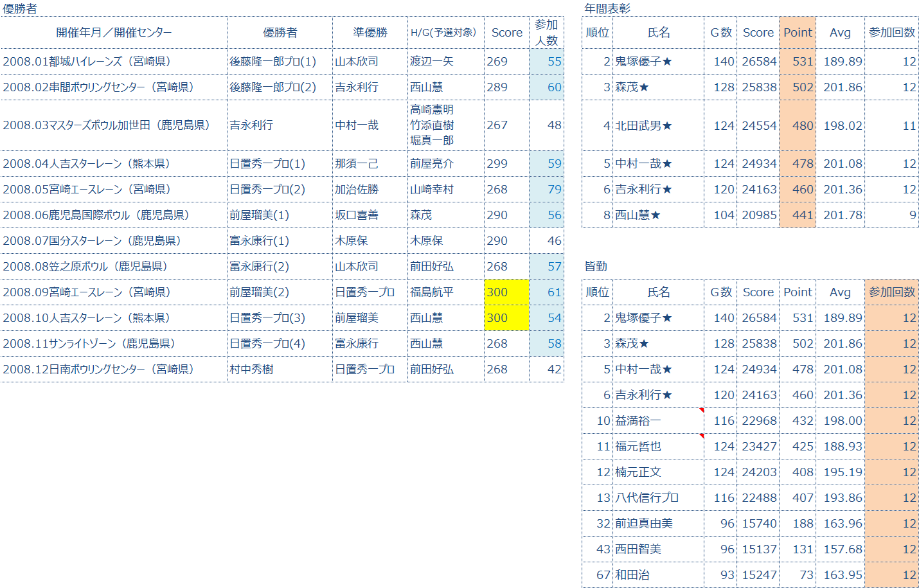Select 前迫真由美 in the 皆勤 table
Viewport: 919px width, 588px height.
[658, 523]
